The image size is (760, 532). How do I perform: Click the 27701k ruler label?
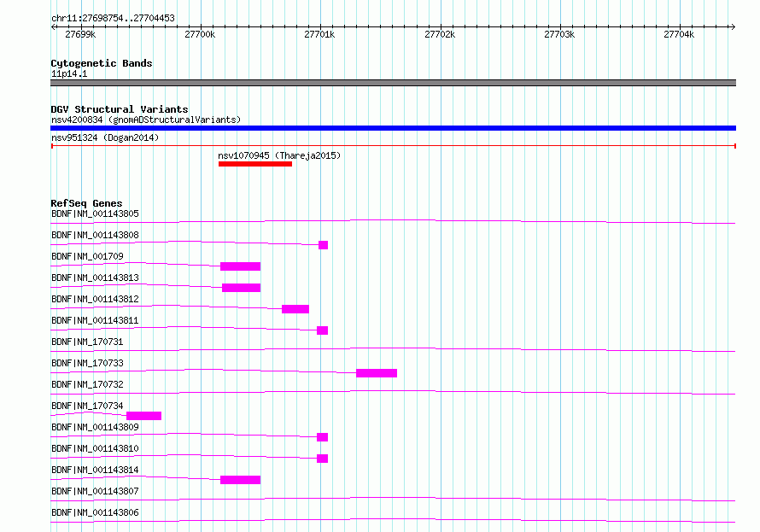coord(319,34)
